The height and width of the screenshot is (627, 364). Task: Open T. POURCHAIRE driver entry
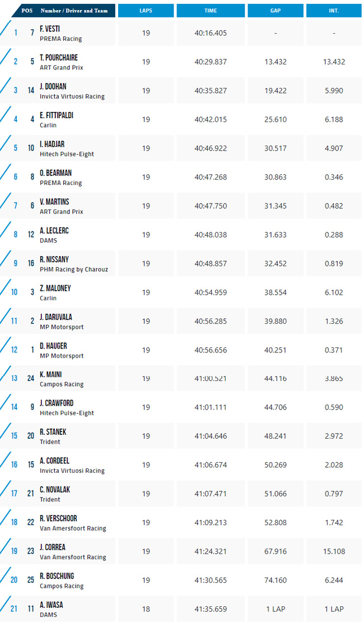(x=59, y=58)
